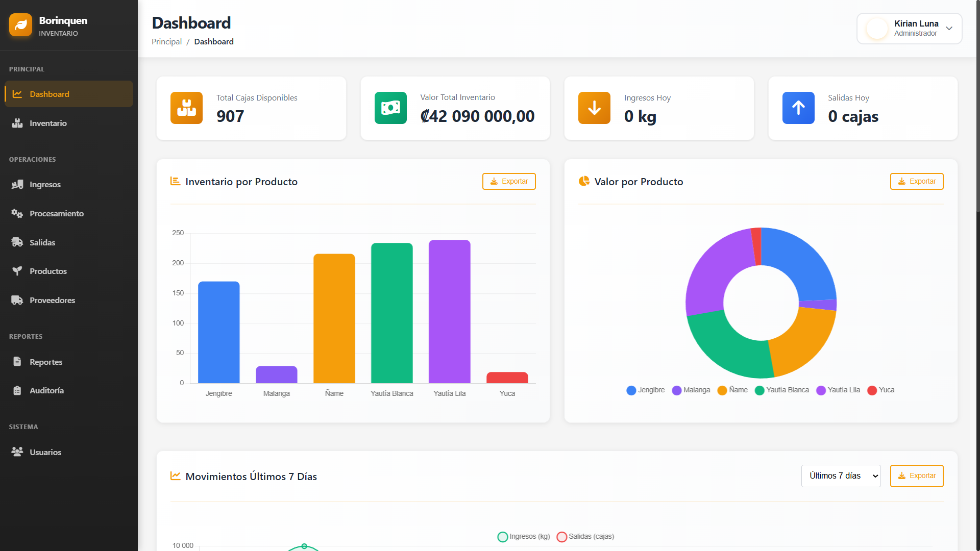980x551 pixels.
Task: Open the Inventario section from the sidebar
Action: pyautogui.click(x=48, y=123)
